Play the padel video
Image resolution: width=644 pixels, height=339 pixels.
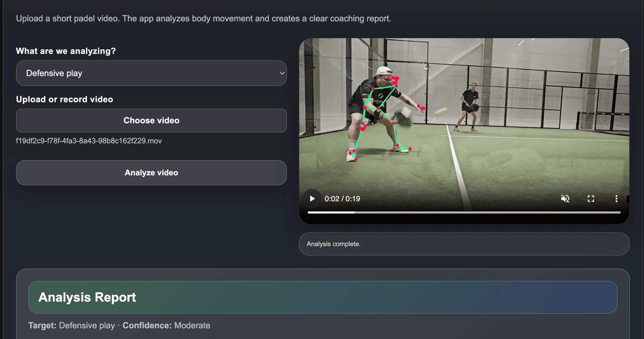pyautogui.click(x=312, y=199)
